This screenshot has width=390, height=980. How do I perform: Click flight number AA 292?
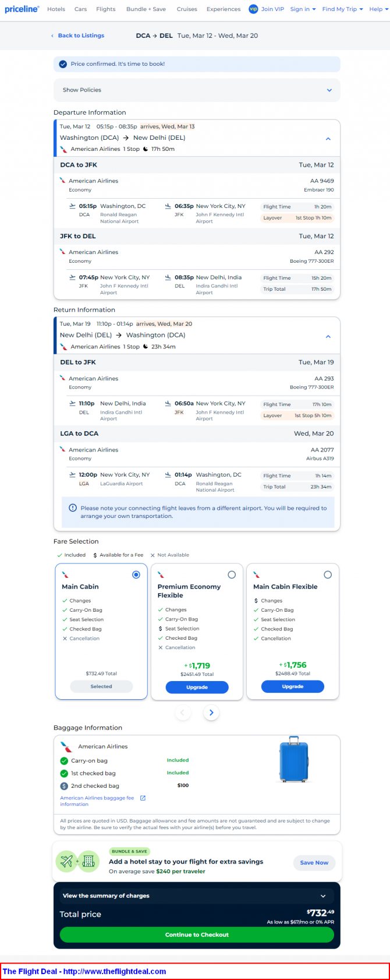click(x=324, y=252)
